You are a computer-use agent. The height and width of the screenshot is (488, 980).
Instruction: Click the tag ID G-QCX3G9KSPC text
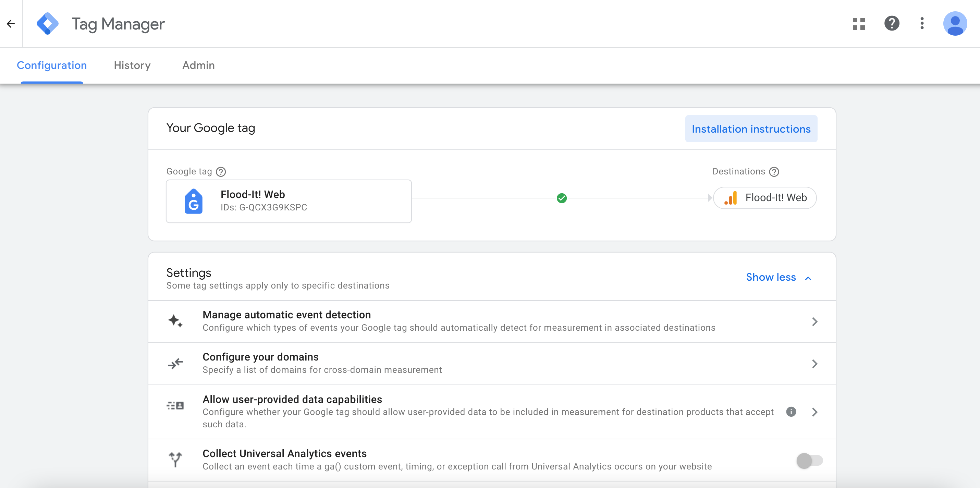(273, 207)
